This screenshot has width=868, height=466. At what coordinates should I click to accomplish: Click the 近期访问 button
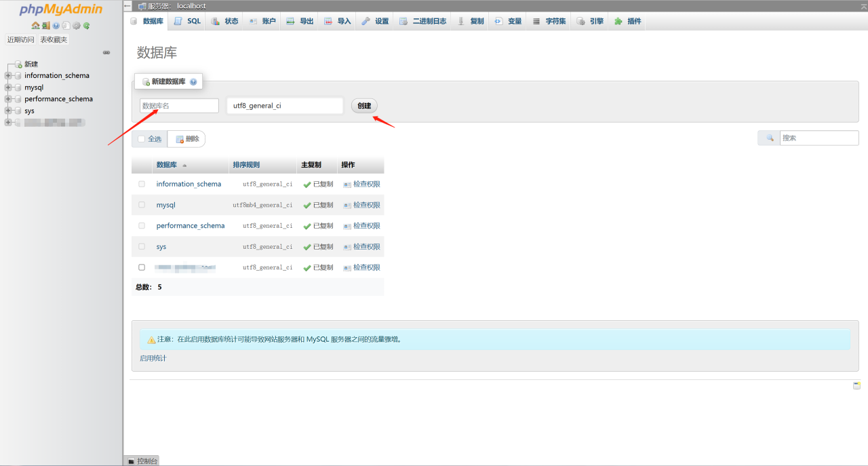tap(21, 39)
